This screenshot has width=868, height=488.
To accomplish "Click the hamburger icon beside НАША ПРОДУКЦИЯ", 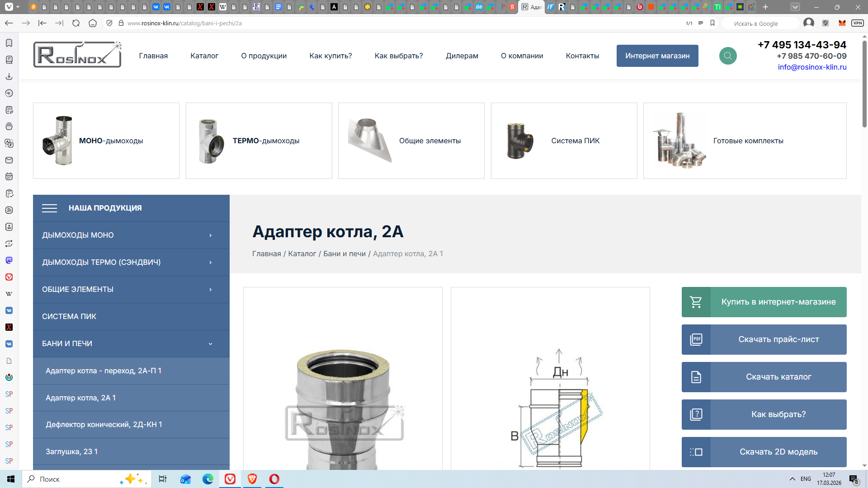I will [x=49, y=208].
